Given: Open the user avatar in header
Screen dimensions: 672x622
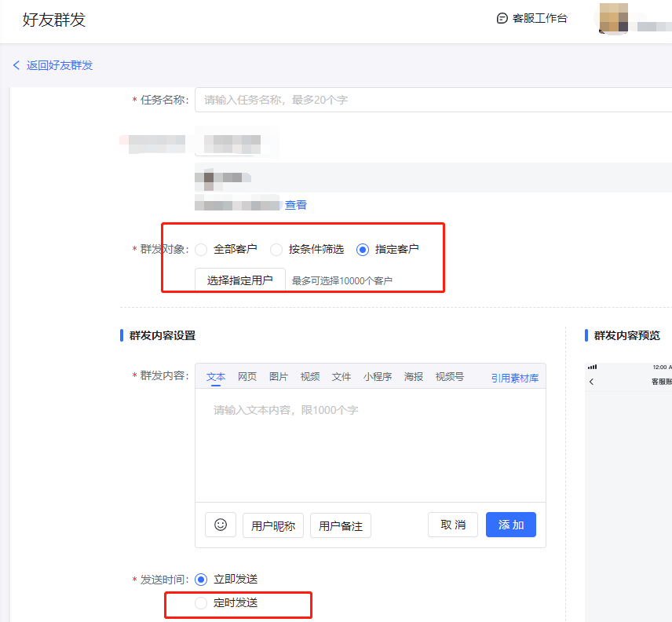Looking at the screenshot, I should click(613, 18).
